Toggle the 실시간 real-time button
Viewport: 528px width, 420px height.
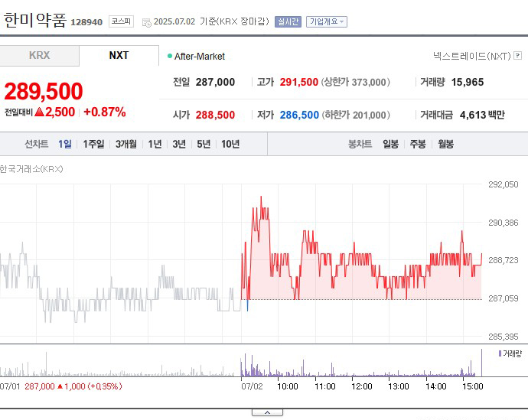point(288,22)
